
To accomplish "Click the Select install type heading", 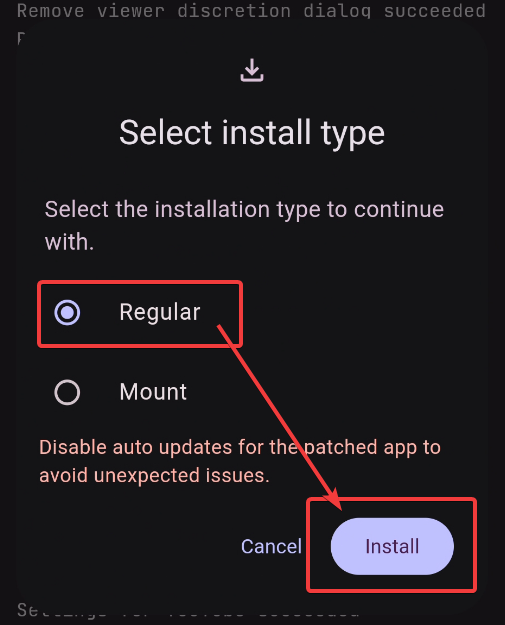I will coord(252,133).
